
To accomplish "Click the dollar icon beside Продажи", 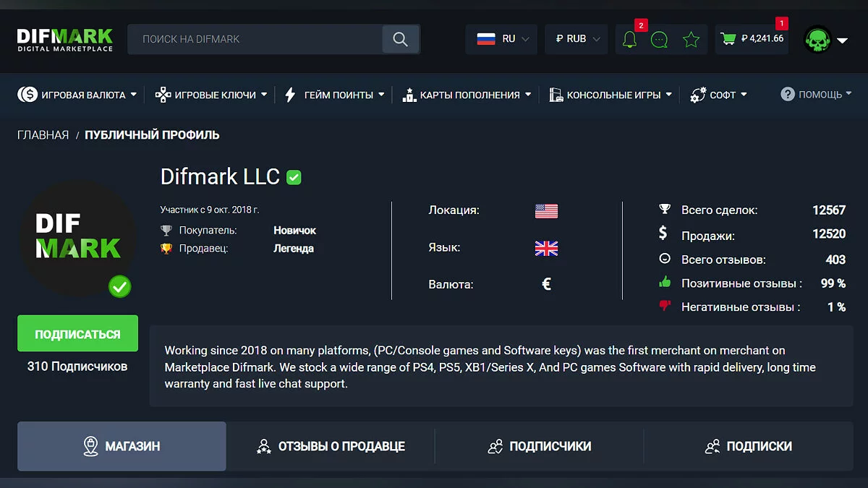I will (663, 234).
